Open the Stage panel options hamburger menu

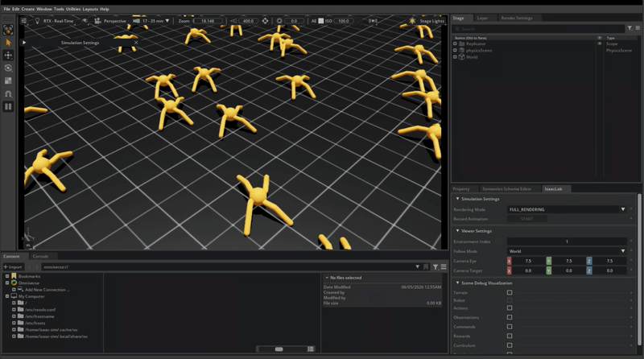pyautogui.click(x=638, y=28)
